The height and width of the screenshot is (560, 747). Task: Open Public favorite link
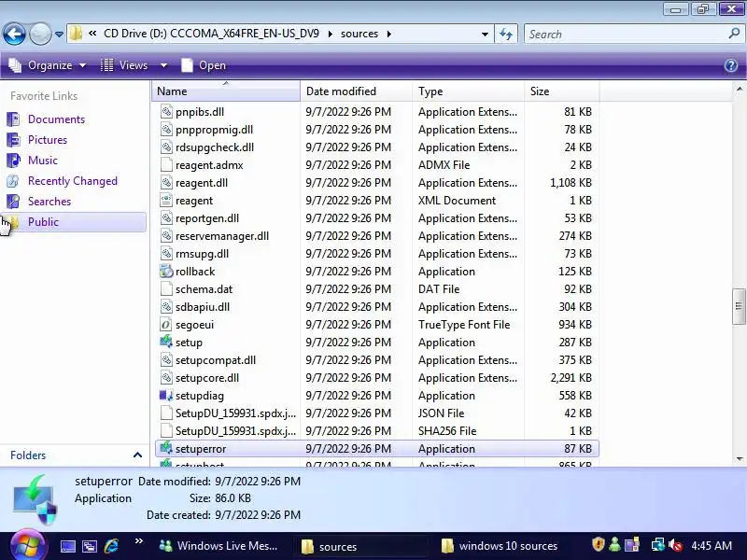43,222
